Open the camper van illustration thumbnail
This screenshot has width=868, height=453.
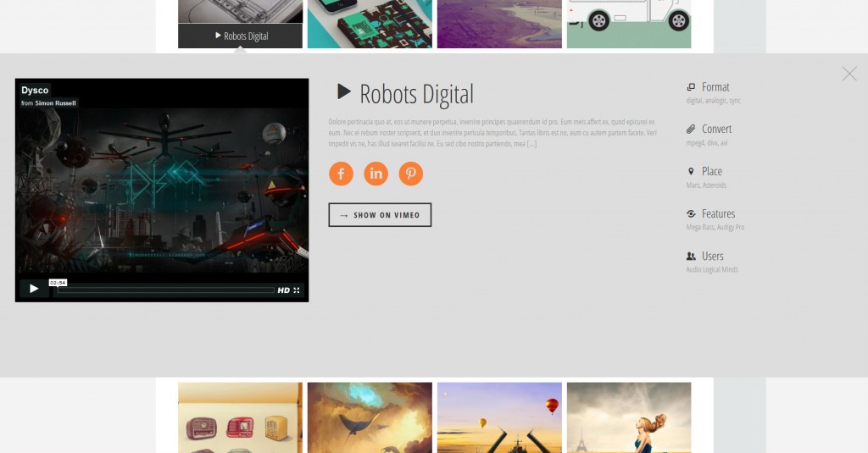pyautogui.click(x=629, y=24)
